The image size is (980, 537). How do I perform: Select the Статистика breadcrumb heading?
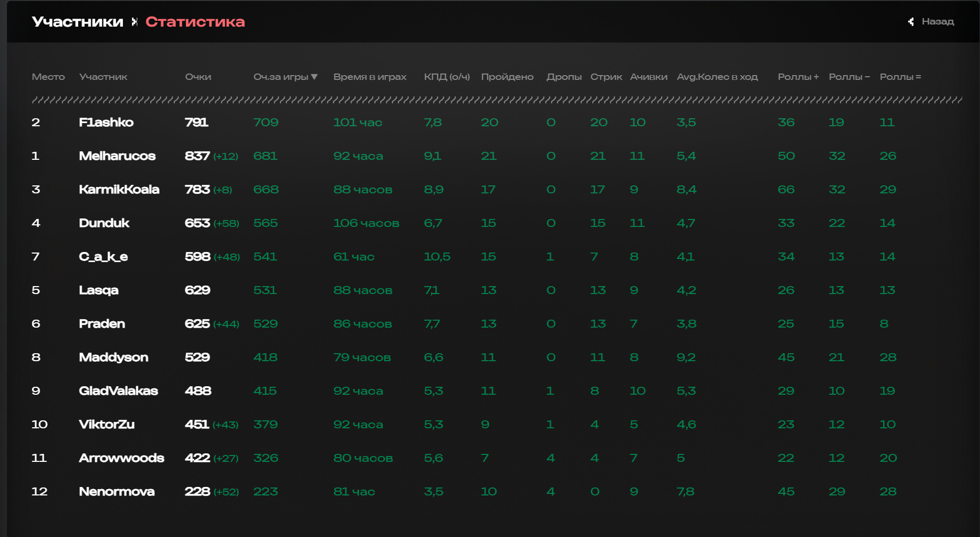tap(195, 22)
